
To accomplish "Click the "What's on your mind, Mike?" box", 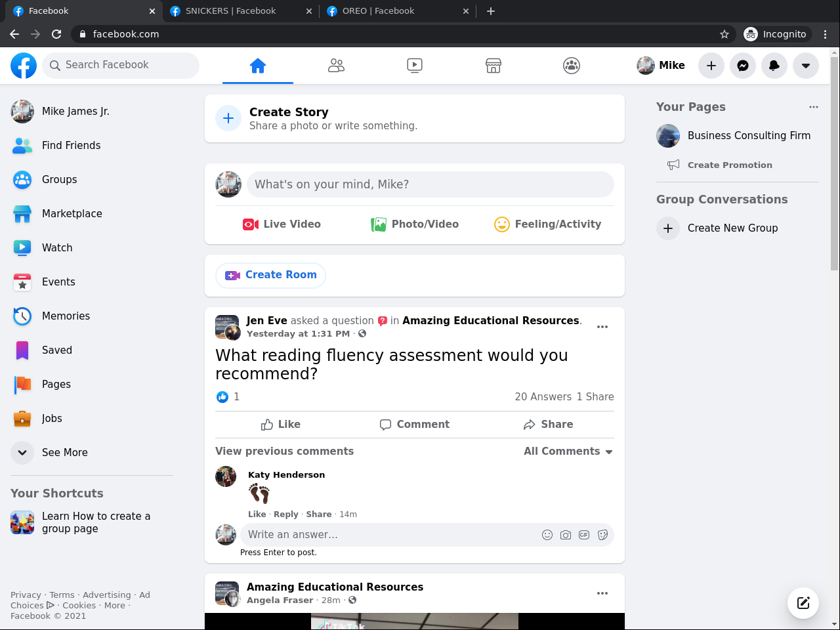I will click(x=430, y=184).
